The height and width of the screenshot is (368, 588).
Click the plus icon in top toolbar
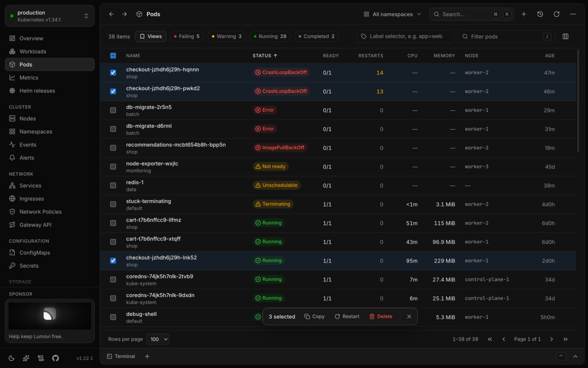(524, 14)
